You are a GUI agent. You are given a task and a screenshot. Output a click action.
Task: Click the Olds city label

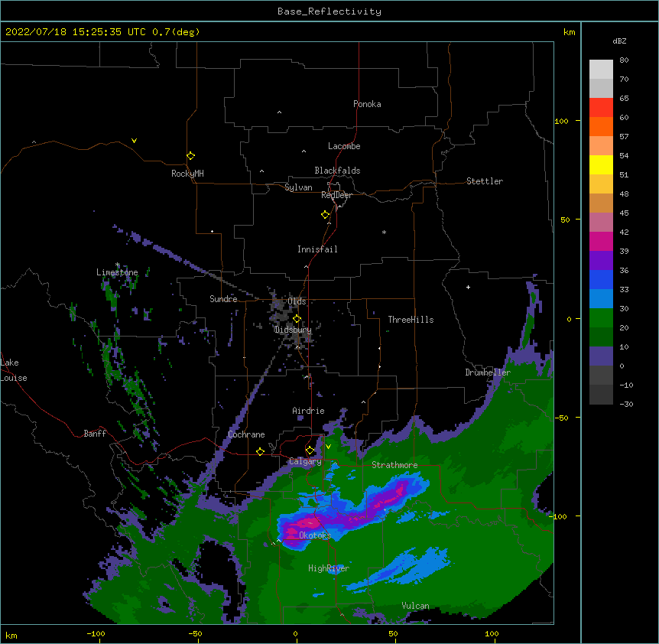tap(297, 301)
